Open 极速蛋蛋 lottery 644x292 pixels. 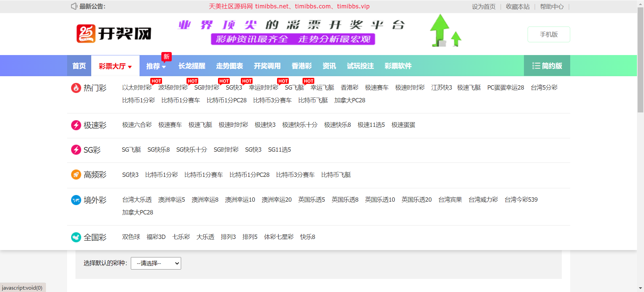pos(403,125)
